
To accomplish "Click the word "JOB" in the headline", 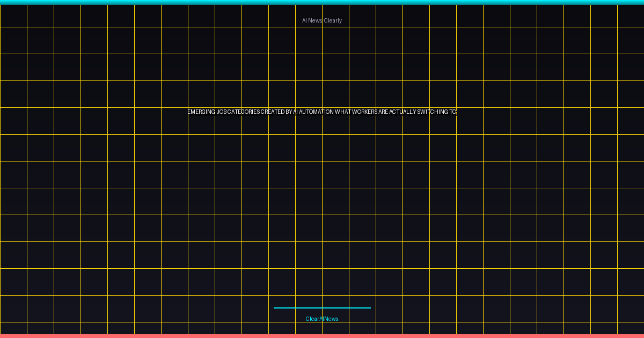I will coord(221,112).
